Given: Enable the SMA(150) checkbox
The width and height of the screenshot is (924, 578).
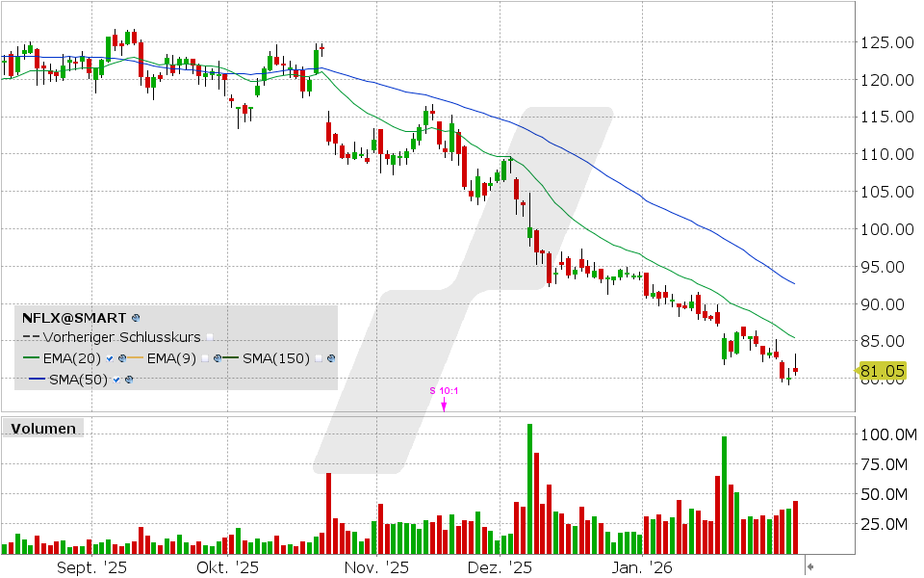Looking at the screenshot, I should [x=320, y=358].
